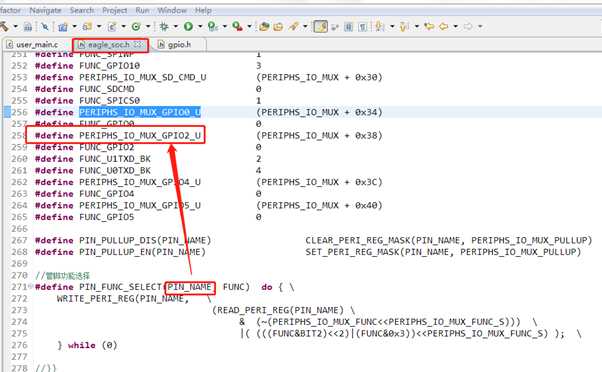Toggle the Word Wrap toolbar button

(x=349, y=26)
